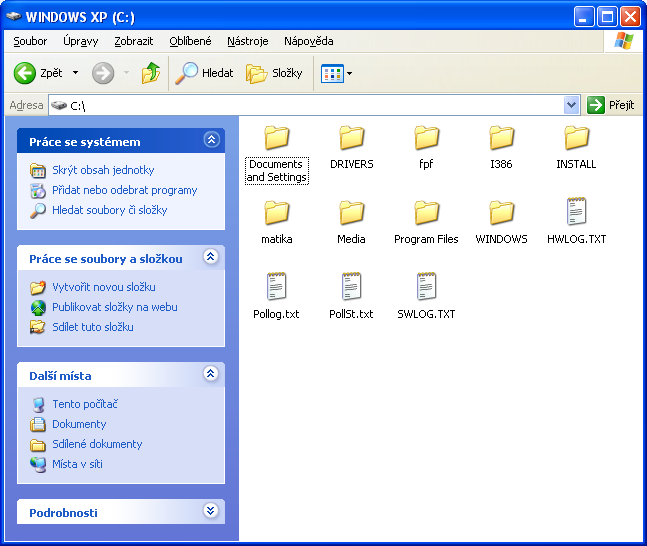Select the SWLOG.TXT file icon

(x=426, y=286)
